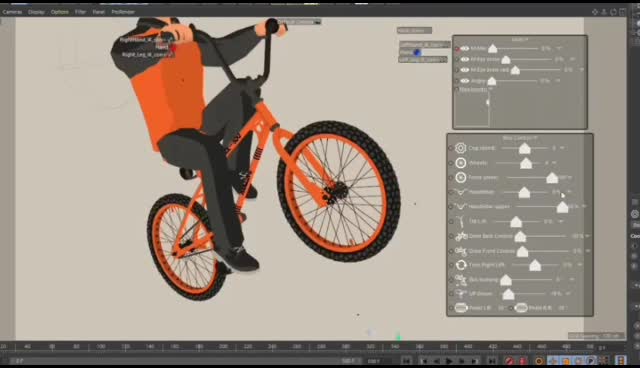Click the bike icon beside Drive Back Control
Viewport: 640px width, 368px height.
point(461,236)
